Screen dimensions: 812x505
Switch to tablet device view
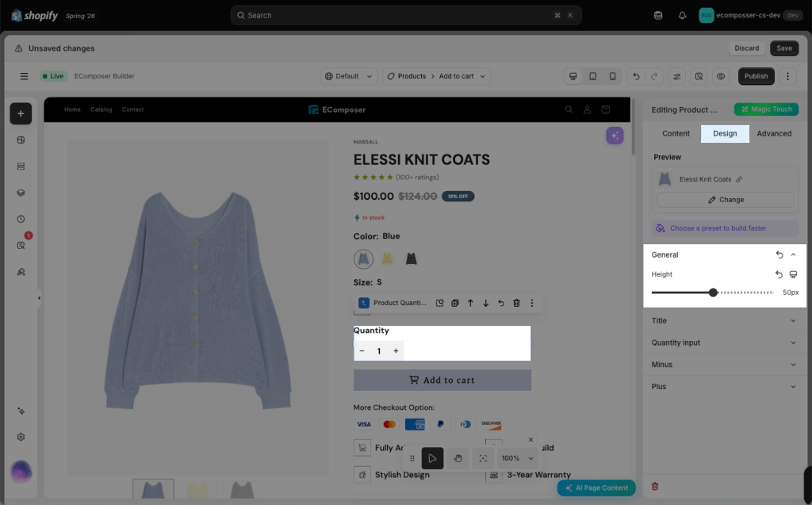593,76
